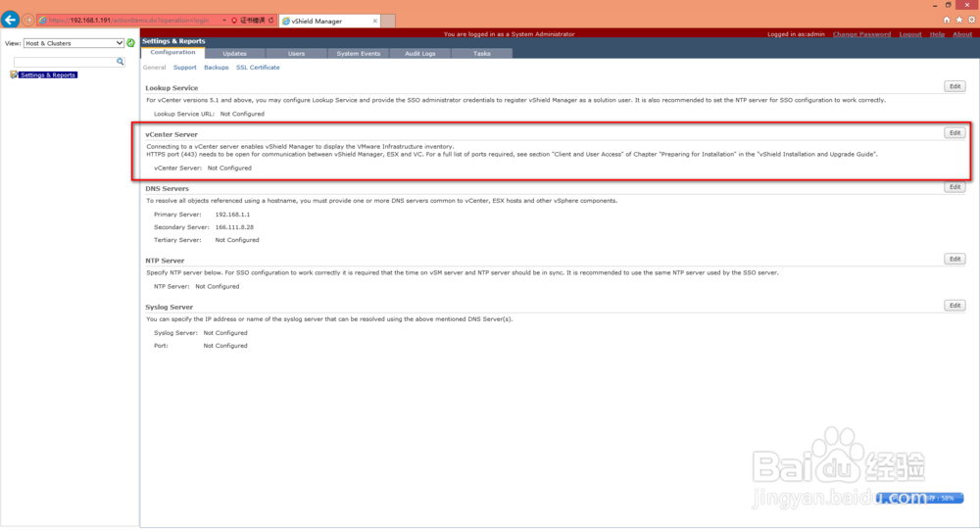Click the Tertiary Server 'Not Configured' value
This screenshot has width=980, height=531.
click(x=237, y=240)
